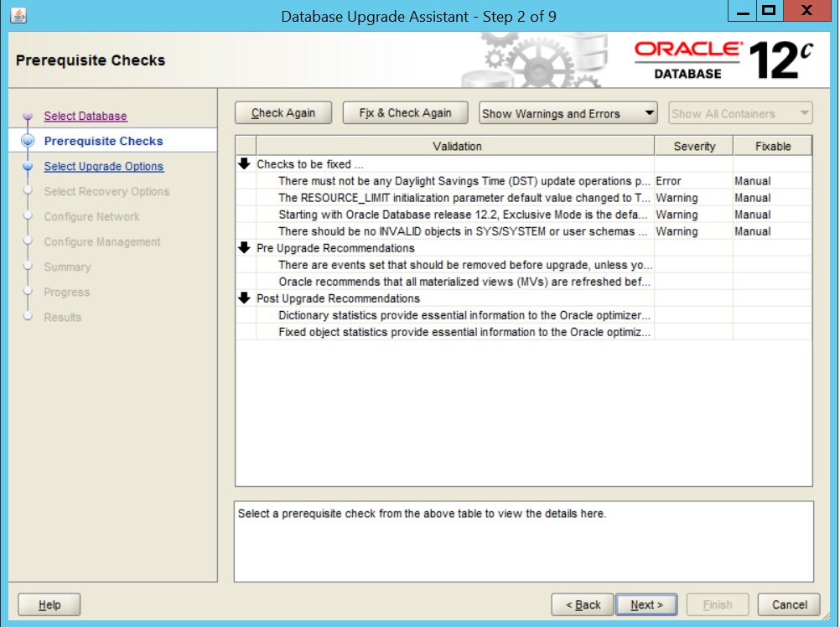Click the Java icon in title bar
This screenshot has height=627, width=840.
18,16
